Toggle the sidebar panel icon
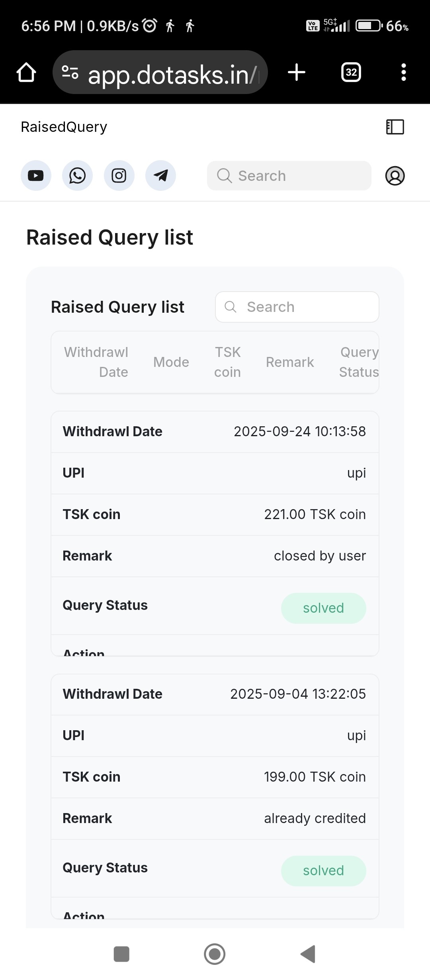Screen dimensions: 430x980 pyautogui.click(x=395, y=127)
